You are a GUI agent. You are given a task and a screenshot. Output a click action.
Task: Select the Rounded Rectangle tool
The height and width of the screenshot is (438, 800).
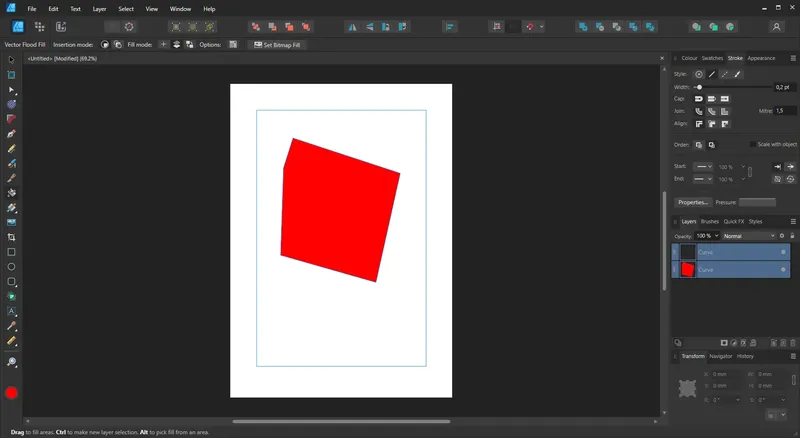[x=11, y=282]
